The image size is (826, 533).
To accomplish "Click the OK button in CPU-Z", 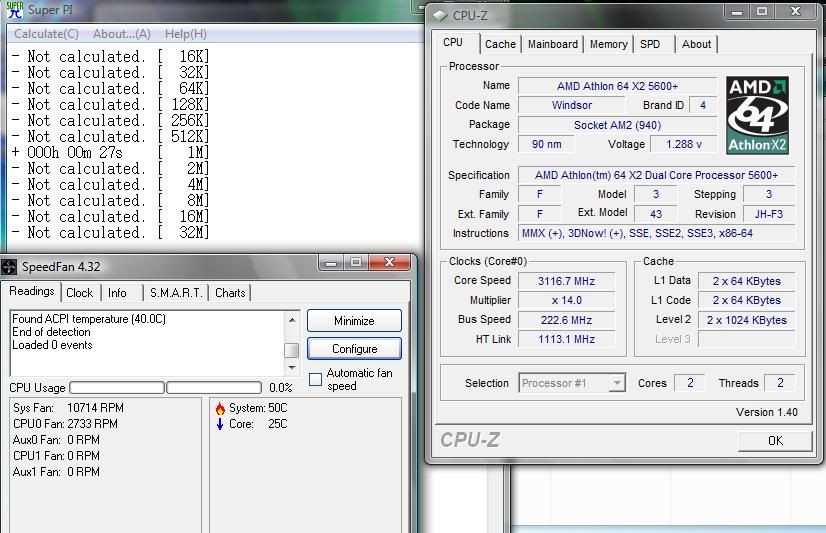I will point(775,441).
